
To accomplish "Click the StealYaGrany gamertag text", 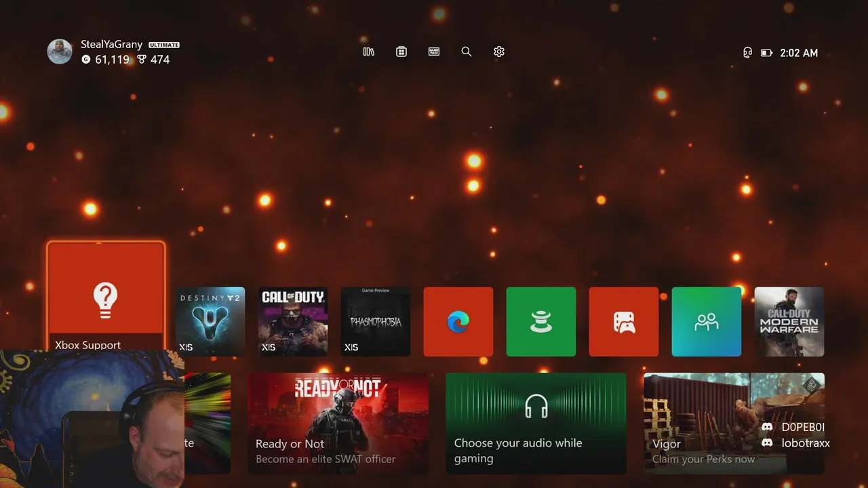I will point(112,44).
